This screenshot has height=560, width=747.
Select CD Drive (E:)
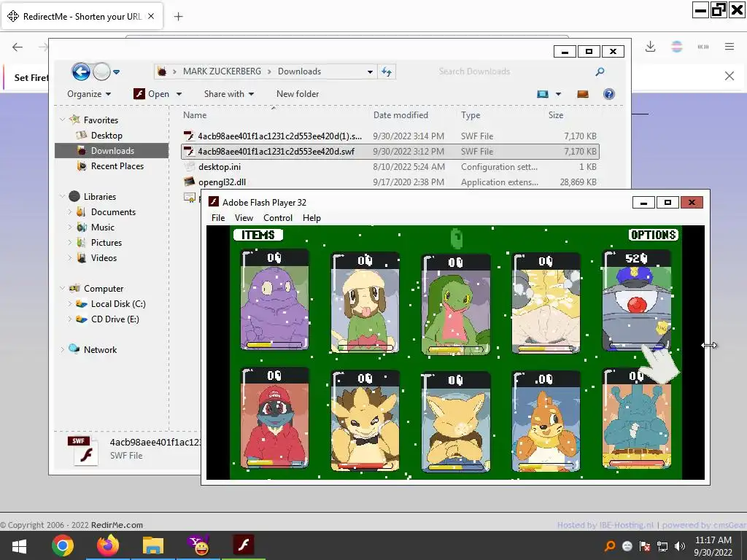115,319
